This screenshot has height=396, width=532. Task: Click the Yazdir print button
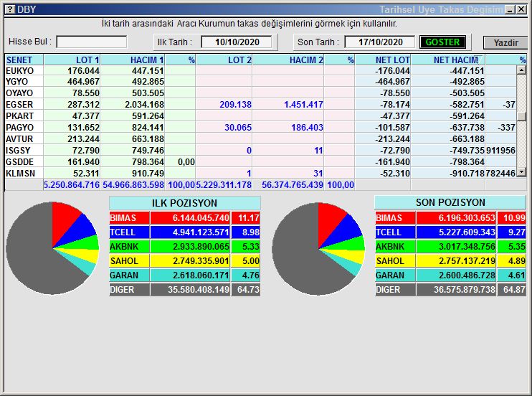505,43
